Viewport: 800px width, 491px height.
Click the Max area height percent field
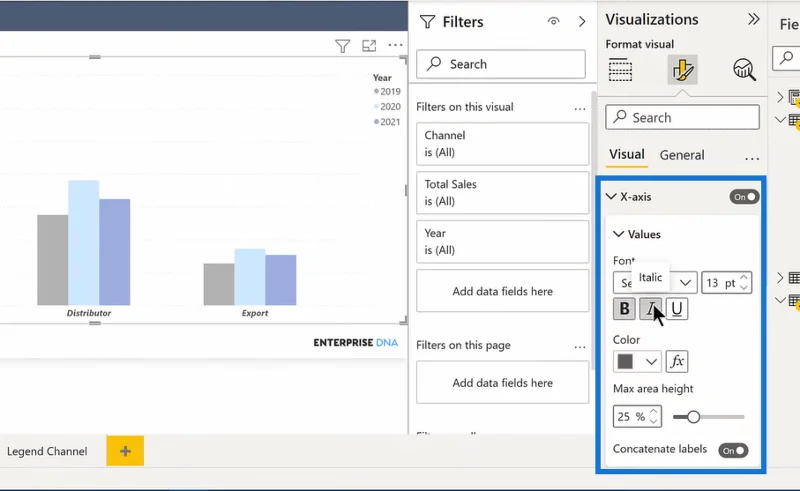[x=637, y=416]
